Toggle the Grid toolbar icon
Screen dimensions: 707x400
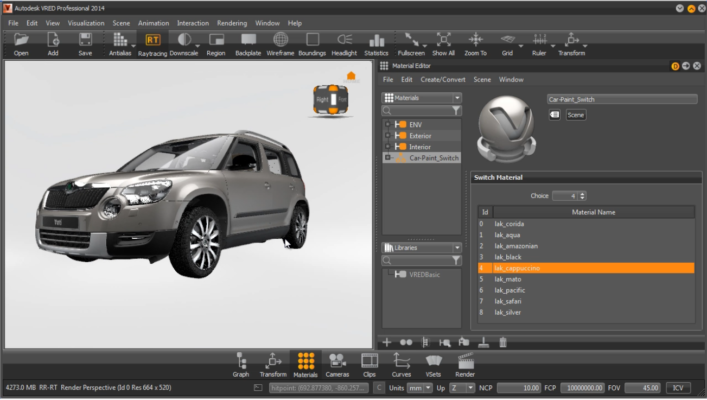(x=508, y=44)
